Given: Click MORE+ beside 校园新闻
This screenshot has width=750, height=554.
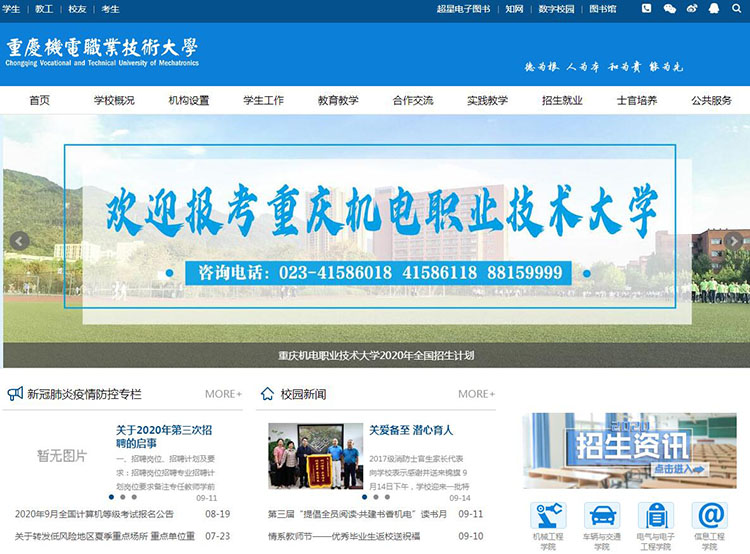Looking at the screenshot, I should [x=476, y=394].
